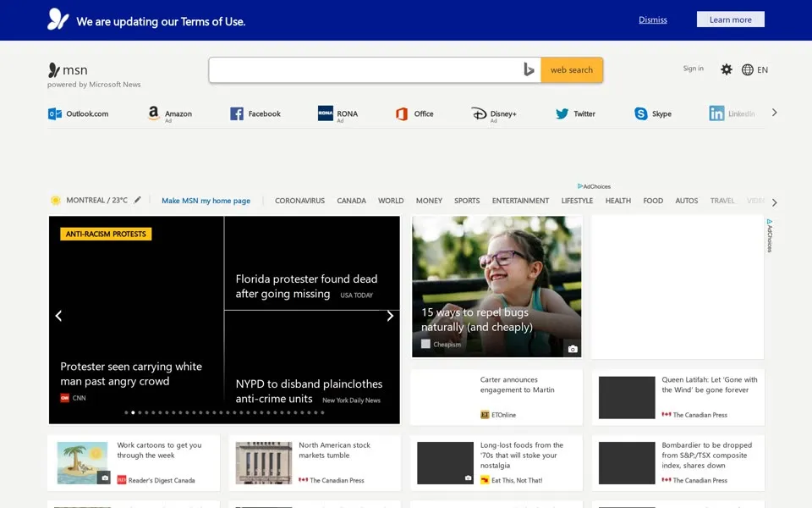The width and height of the screenshot is (812, 508).
Task: Go to previous carousel slide arrow
Action: pos(58,316)
